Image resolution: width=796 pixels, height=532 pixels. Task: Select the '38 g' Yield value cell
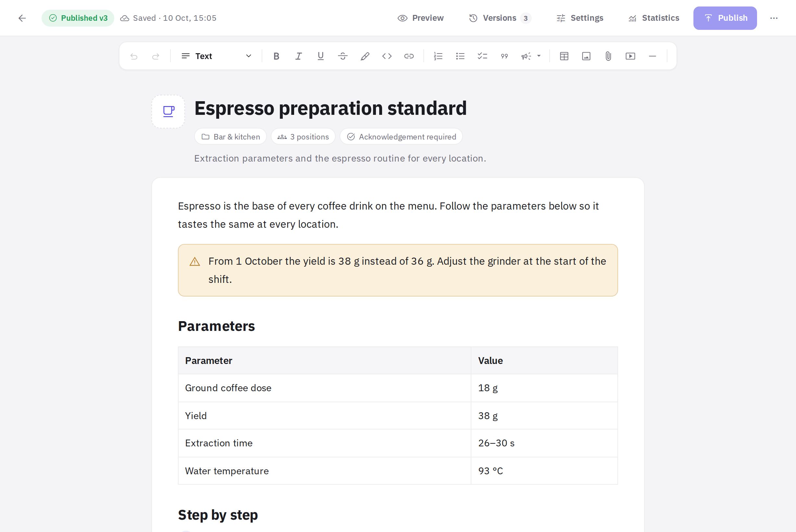544,416
